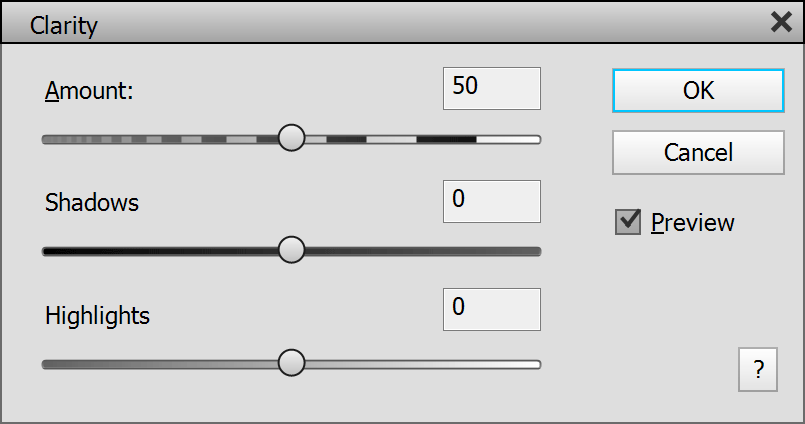This screenshot has height=424, width=805.
Task: Click the Highlights slider knob
Action: (291, 363)
